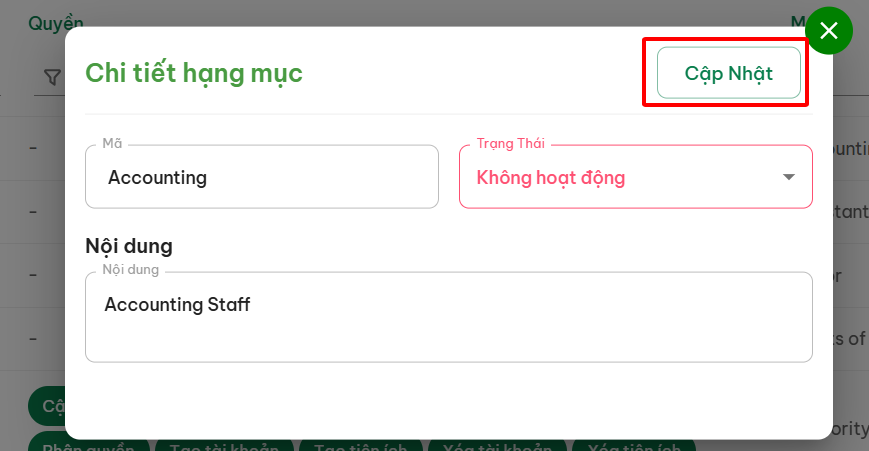869x451 pixels.
Task: Click the Tạo tài khoản chip
Action: click(x=224, y=445)
